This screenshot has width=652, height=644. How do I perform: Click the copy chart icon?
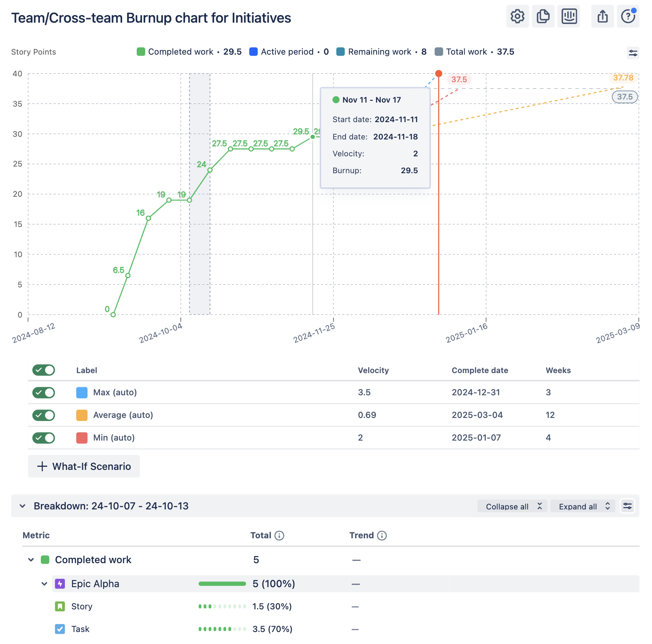tap(543, 16)
